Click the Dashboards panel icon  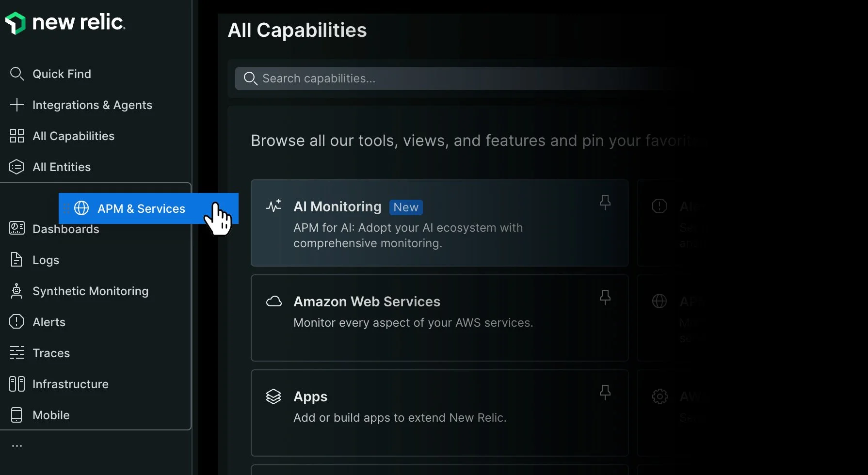tap(17, 228)
